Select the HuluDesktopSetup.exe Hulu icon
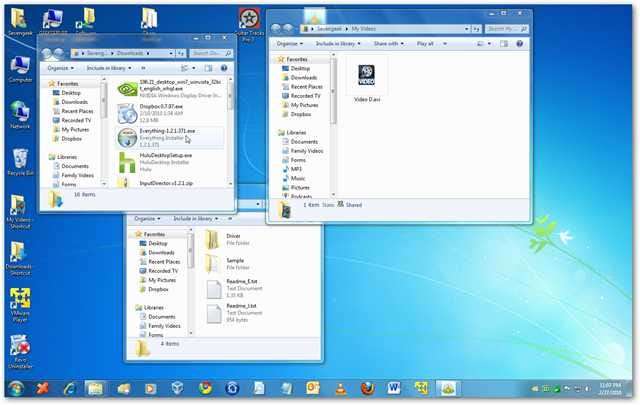Viewport: 640px width, 405px height. click(x=127, y=162)
